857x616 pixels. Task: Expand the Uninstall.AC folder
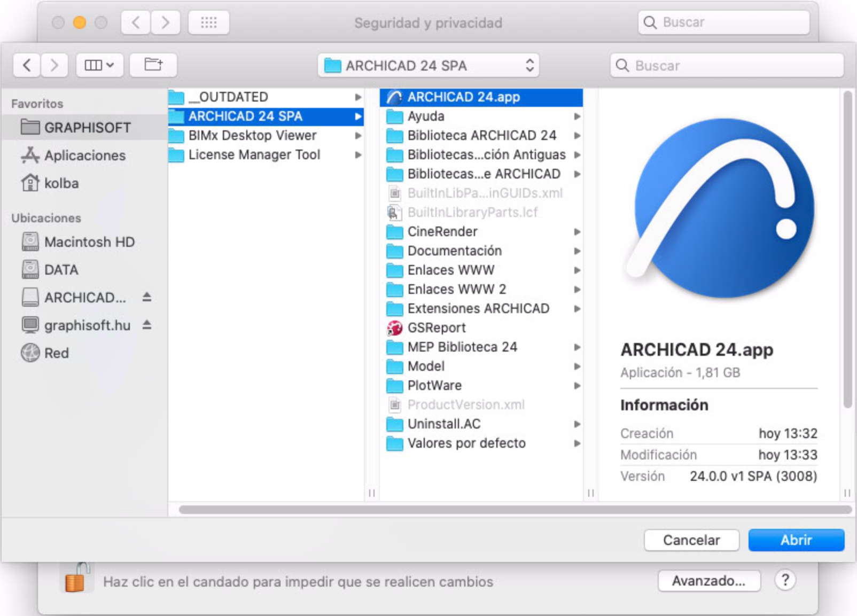578,424
